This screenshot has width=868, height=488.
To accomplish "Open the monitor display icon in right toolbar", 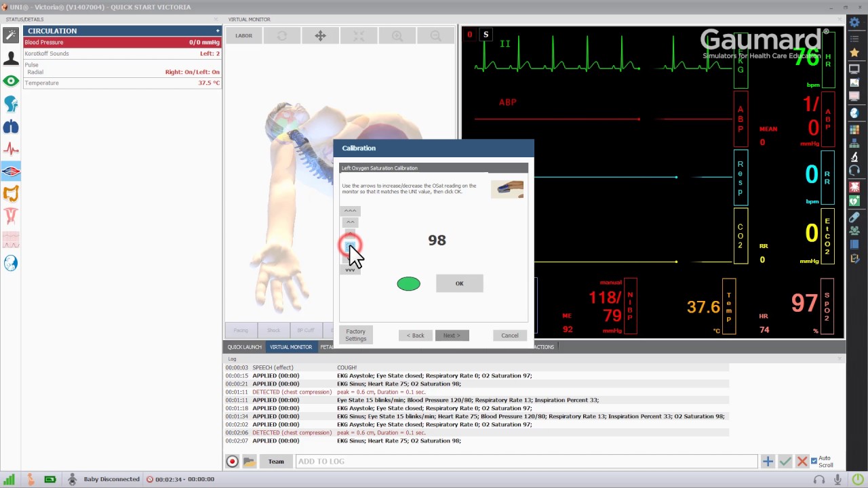I will [854, 68].
